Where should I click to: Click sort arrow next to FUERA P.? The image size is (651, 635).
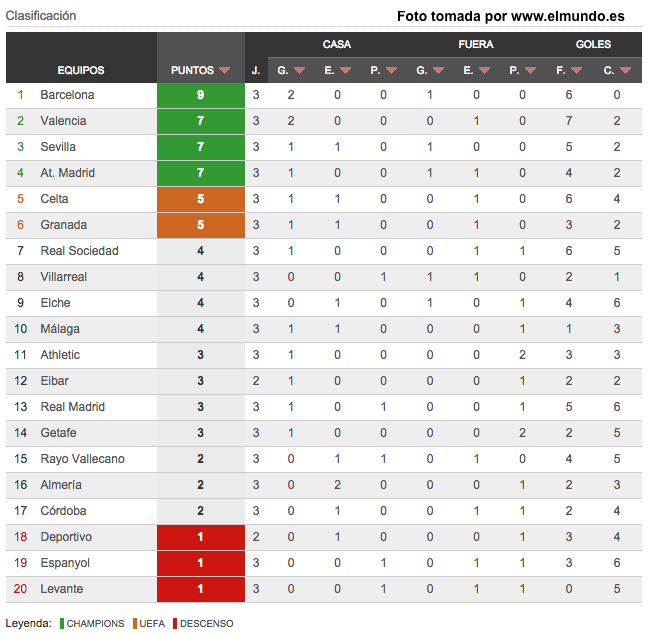click(x=531, y=71)
